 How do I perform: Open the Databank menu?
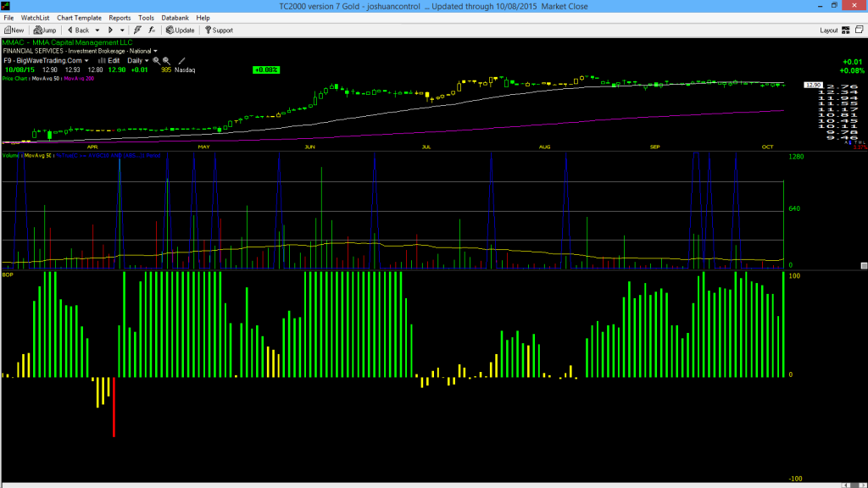click(x=175, y=18)
